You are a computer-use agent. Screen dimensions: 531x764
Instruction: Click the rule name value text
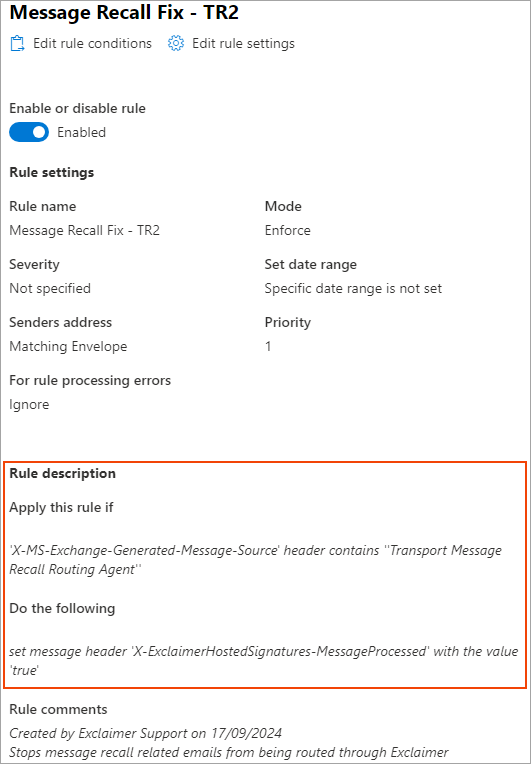84,230
